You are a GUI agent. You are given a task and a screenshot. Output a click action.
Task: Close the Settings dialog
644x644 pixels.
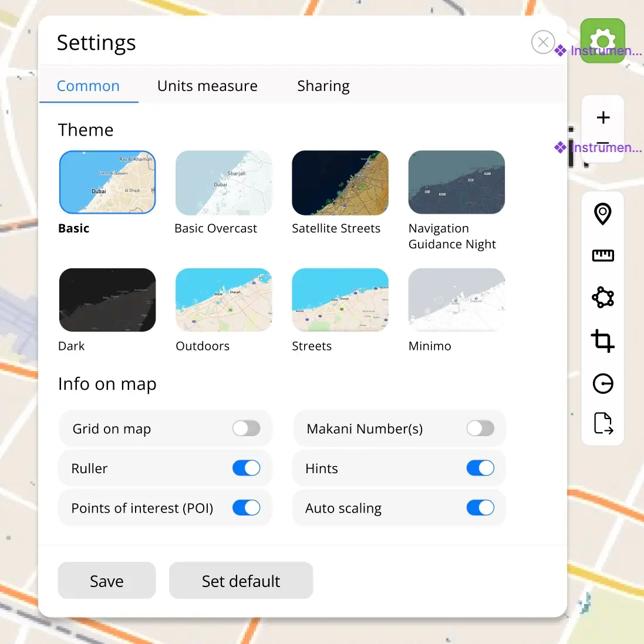pyautogui.click(x=543, y=42)
